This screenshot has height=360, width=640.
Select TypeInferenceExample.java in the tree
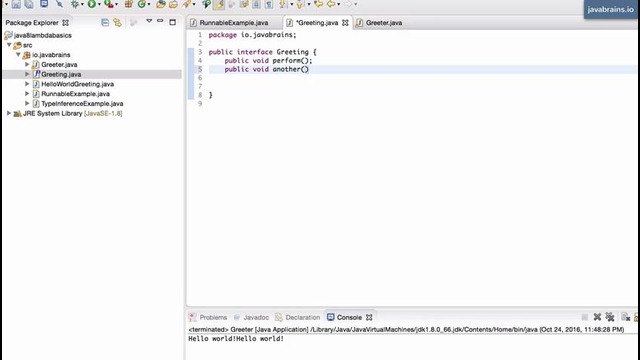(x=82, y=104)
